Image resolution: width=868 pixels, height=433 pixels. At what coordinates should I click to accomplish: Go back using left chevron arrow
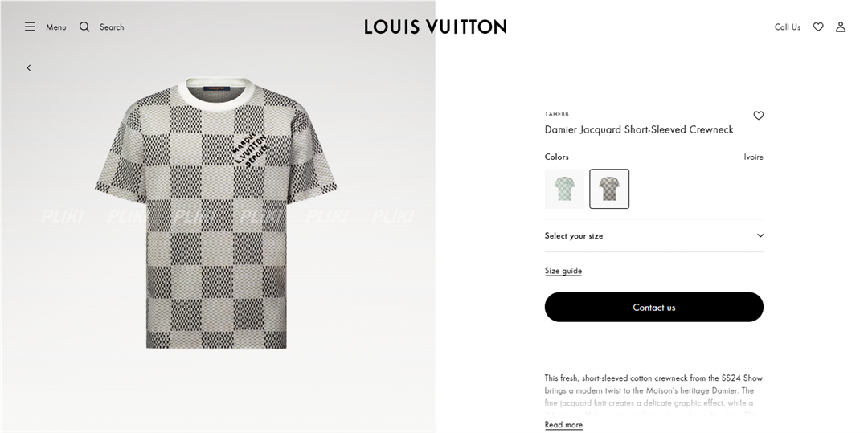tap(29, 68)
